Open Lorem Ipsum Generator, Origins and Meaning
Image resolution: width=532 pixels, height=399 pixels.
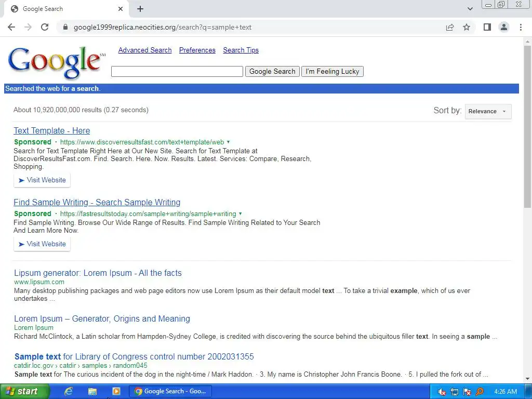pyautogui.click(x=102, y=318)
